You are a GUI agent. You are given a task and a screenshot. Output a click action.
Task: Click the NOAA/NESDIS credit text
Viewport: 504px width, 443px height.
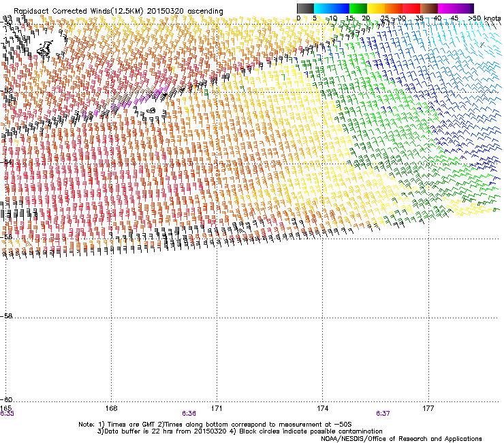click(401, 439)
